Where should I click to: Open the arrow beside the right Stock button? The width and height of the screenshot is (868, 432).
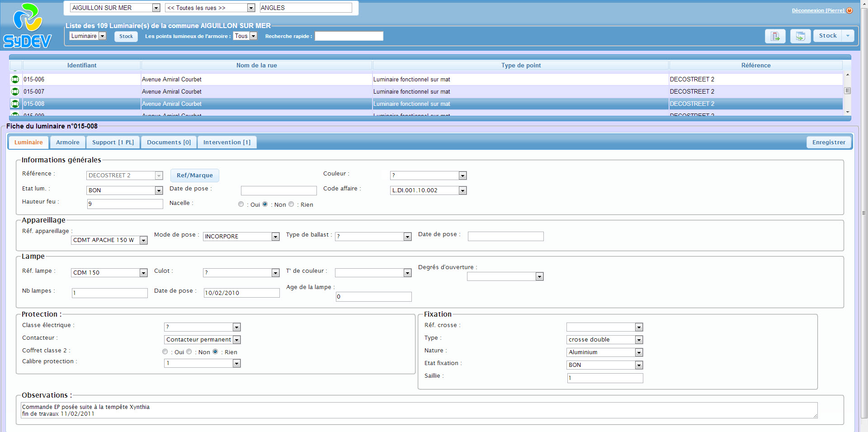pyautogui.click(x=848, y=36)
